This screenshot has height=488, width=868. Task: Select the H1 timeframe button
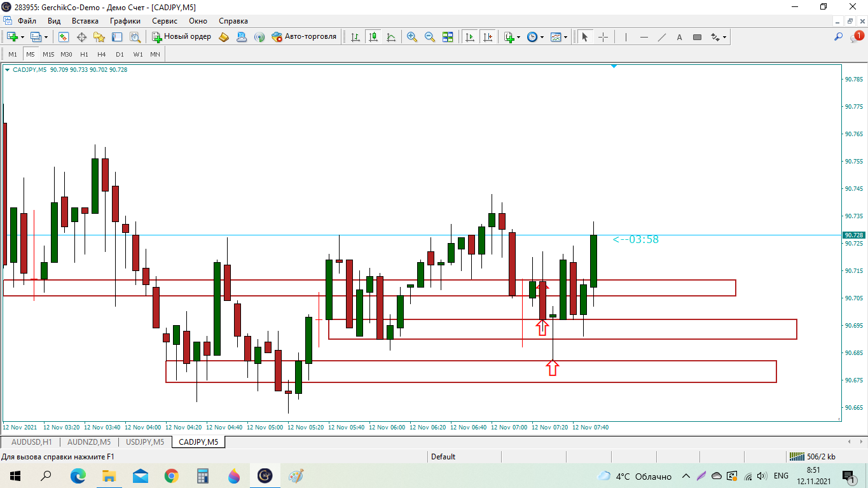click(x=84, y=54)
